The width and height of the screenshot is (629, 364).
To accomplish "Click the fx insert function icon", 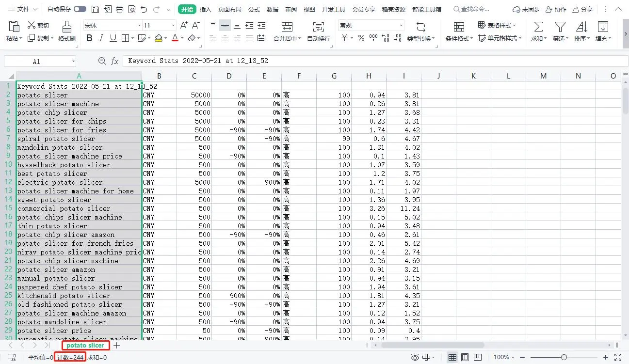I will click(115, 61).
